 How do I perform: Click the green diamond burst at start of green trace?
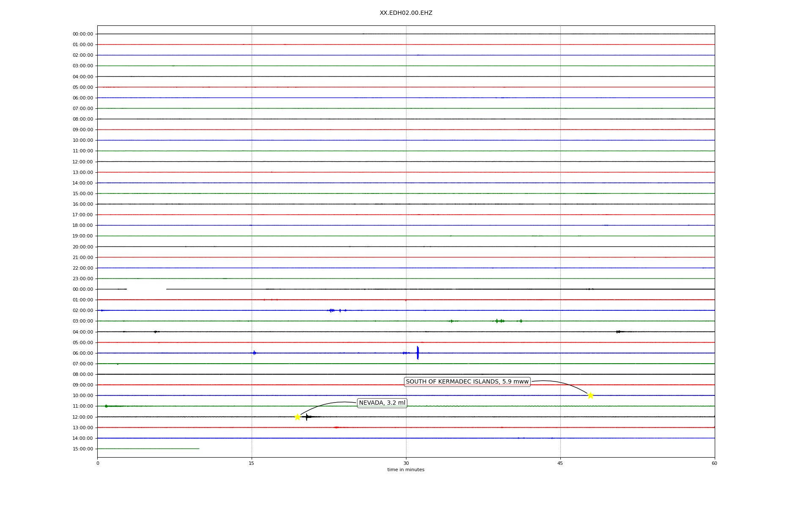[x=106, y=406]
